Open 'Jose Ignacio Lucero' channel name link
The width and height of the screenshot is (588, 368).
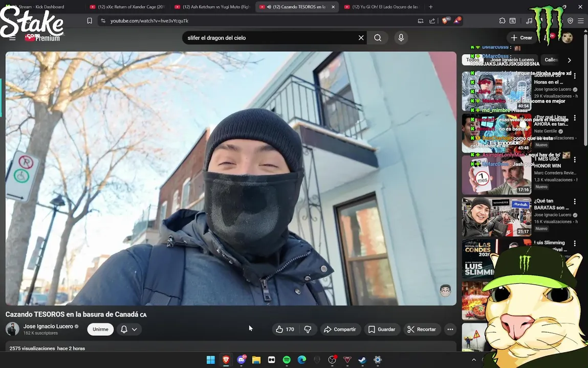tap(49, 327)
